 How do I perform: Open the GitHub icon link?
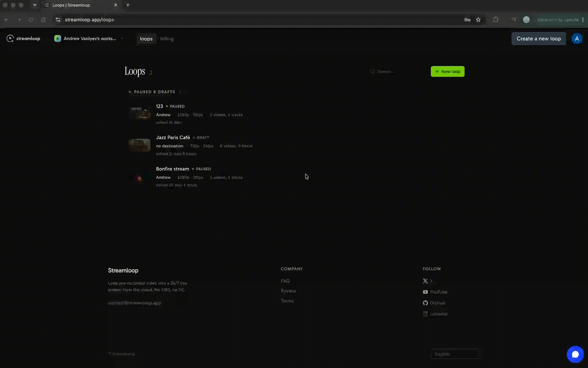pyautogui.click(x=425, y=303)
